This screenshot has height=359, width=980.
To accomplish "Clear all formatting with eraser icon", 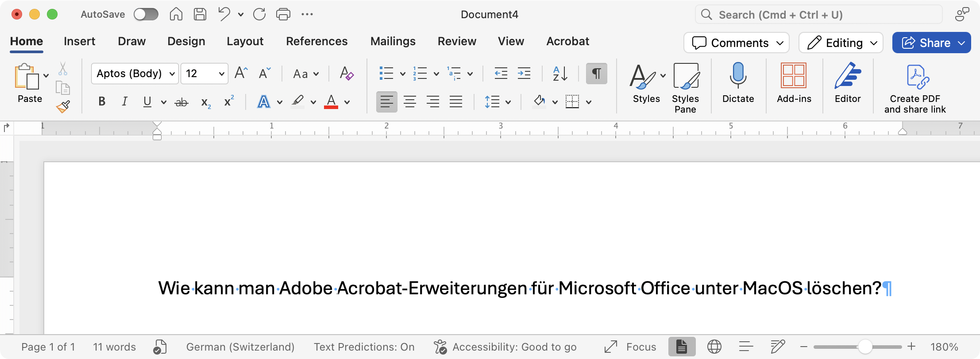I will coord(346,74).
